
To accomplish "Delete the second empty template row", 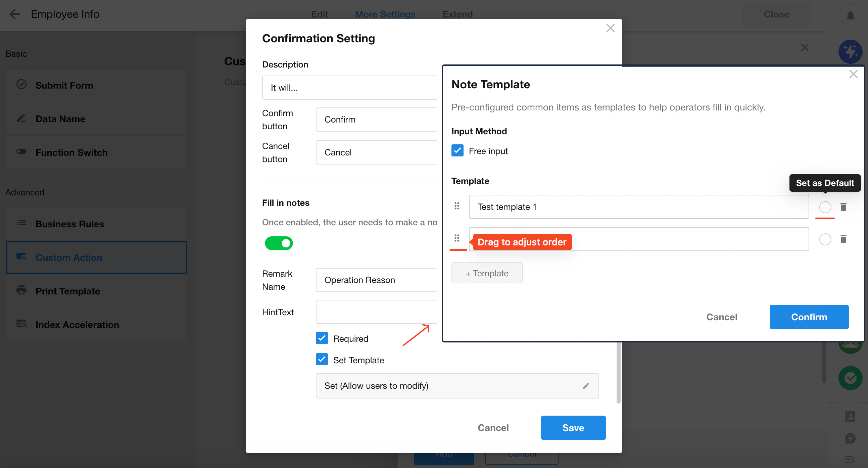I will pyautogui.click(x=843, y=239).
